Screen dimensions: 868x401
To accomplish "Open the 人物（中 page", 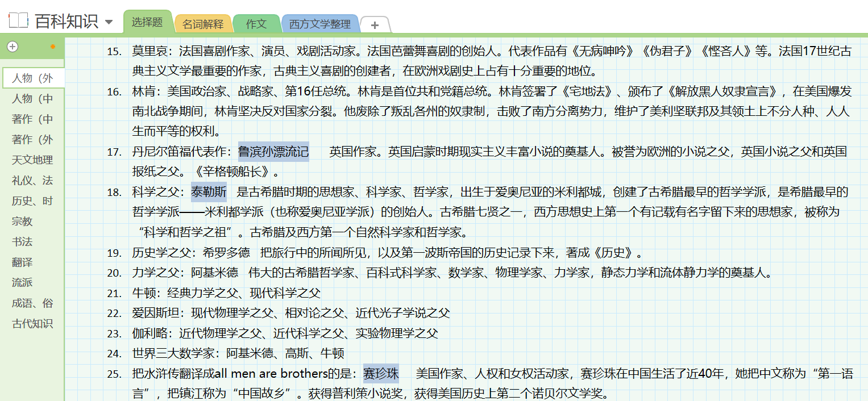I will 32,99.
